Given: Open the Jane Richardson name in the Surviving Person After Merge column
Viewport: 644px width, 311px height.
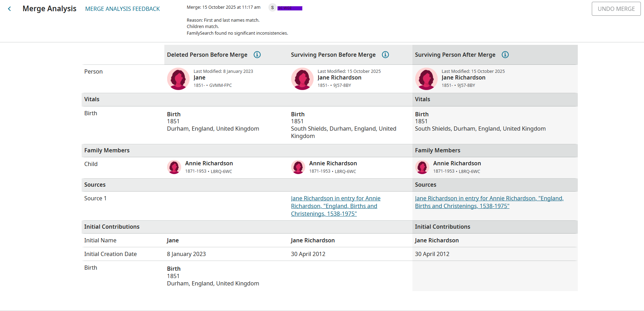Looking at the screenshot, I should click(x=464, y=78).
